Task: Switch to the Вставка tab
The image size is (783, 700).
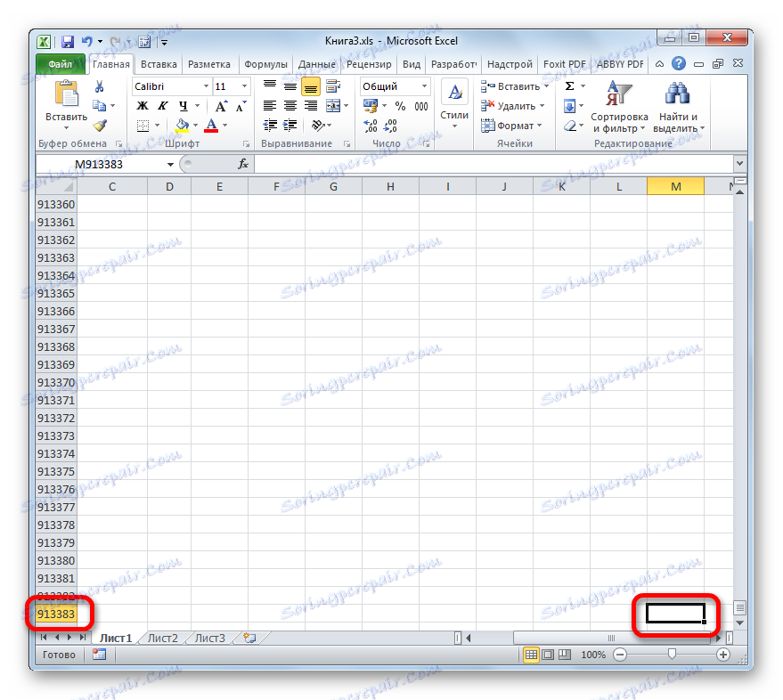Action: click(x=159, y=64)
